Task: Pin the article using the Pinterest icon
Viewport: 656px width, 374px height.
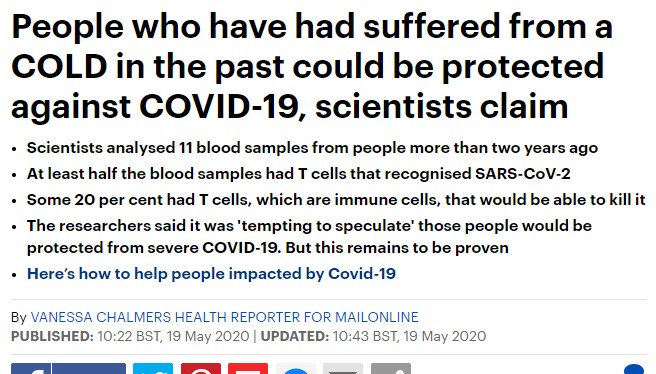Action: pyautogui.click(x=200, y=369)
